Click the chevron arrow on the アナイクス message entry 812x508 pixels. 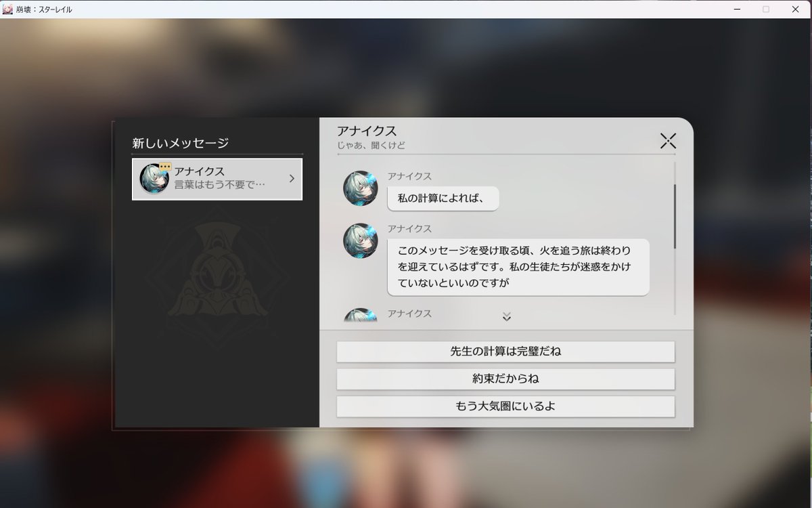pyautogui.click(x=292, y=179)
